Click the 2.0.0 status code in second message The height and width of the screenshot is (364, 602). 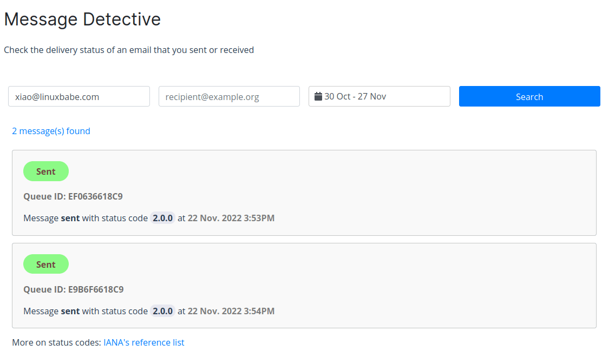(162, 311)
